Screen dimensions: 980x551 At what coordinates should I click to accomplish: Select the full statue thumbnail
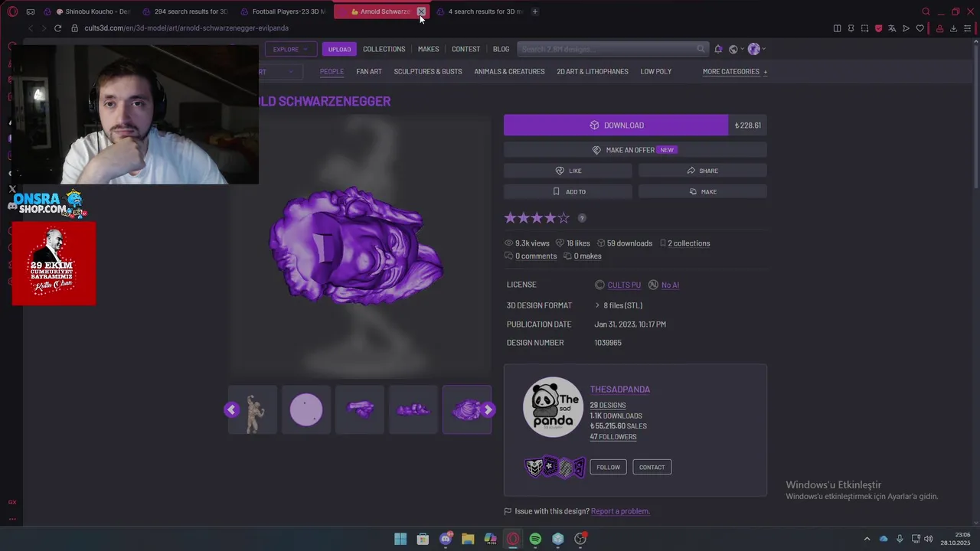(x=254, y=409)
